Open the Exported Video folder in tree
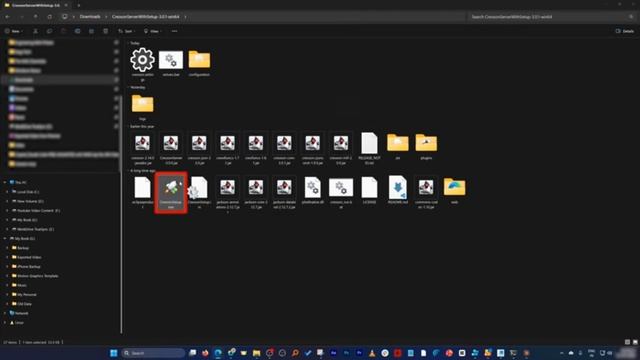Image resolution: width=640 pixels, height=360 pixels. tap(27, 257)
